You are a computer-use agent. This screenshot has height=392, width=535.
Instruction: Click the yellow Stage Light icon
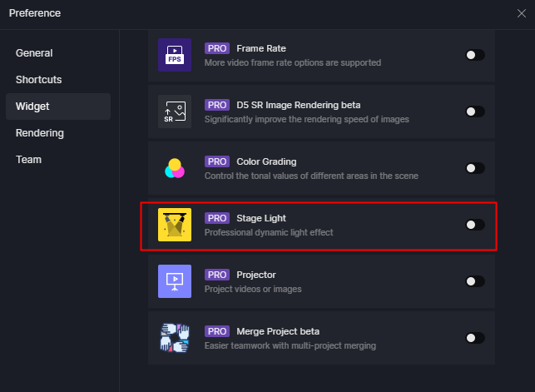click(175, 225)
